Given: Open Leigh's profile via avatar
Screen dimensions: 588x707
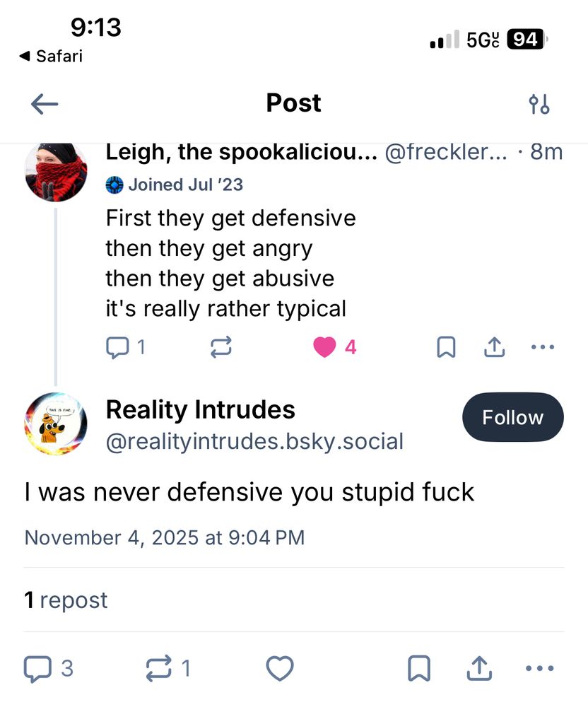Looking at the screenshot, I should pyautogui.click(x=56, y=170).
